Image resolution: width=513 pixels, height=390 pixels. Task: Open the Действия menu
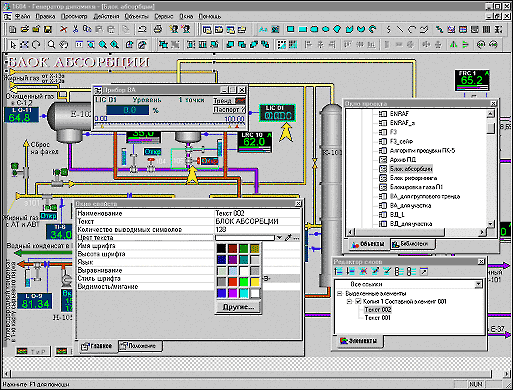point(106,16)
